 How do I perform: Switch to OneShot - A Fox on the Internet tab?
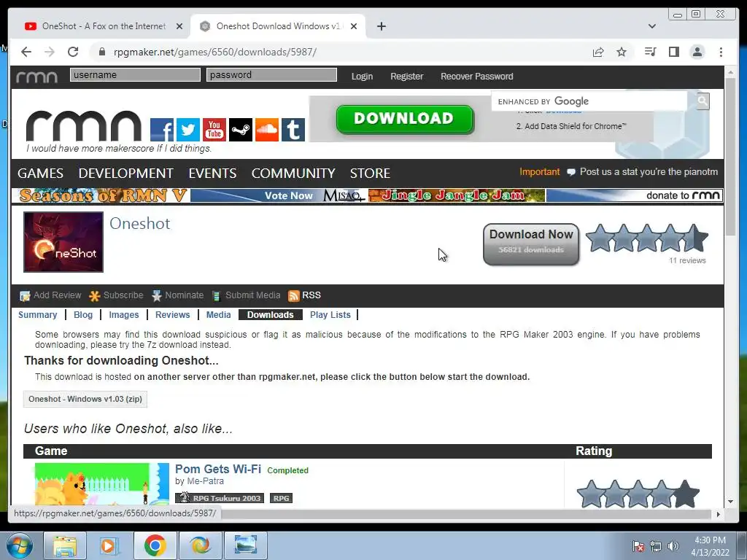(x=104, y=26)
